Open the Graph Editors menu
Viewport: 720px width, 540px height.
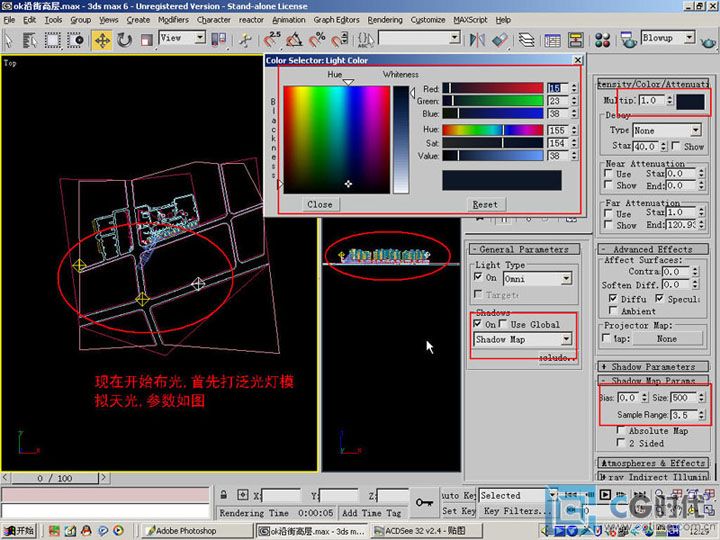(x=336, y=20)
